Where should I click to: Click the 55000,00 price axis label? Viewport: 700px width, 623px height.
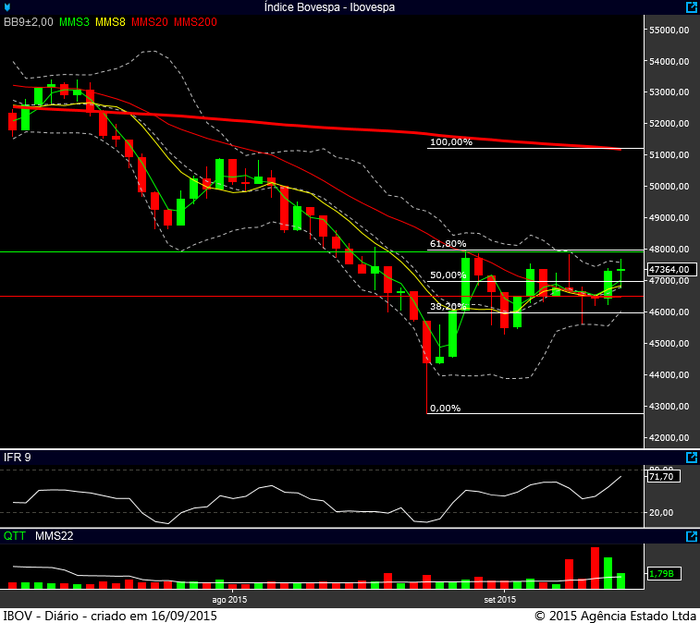[669, 30]
